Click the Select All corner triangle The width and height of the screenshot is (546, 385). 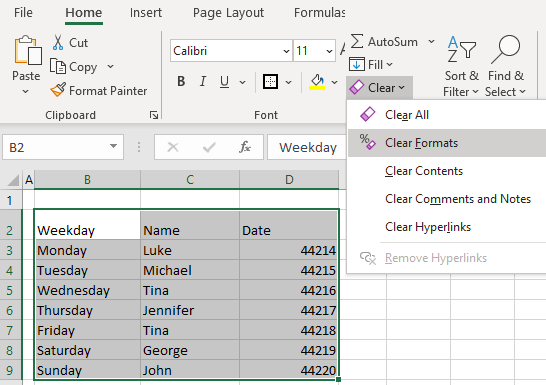[x=13, y=180]
